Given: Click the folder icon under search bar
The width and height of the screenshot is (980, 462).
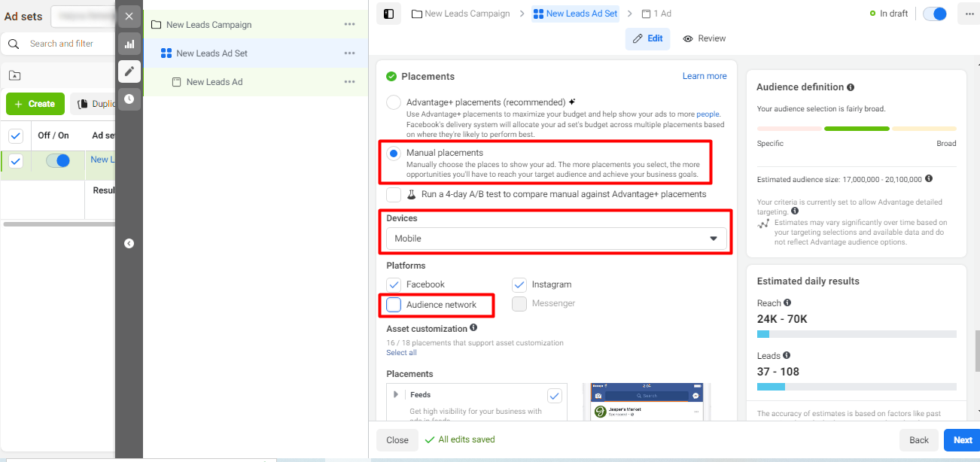Looking at the screenshot, I should pos(14,75).
